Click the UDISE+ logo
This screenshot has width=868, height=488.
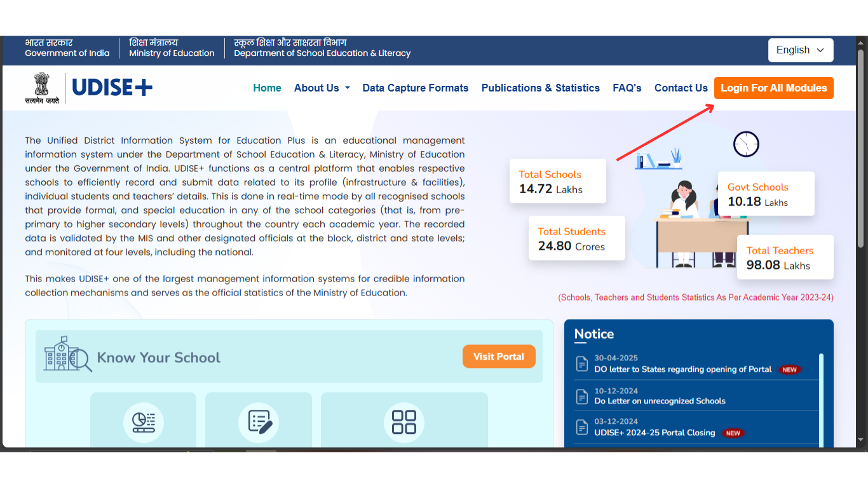click(x=112, y=87)
